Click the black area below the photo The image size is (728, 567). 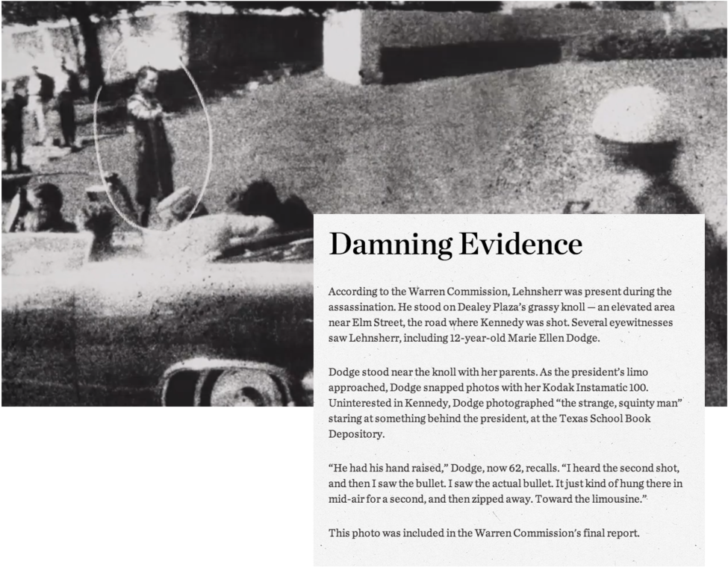pos(149,485)
